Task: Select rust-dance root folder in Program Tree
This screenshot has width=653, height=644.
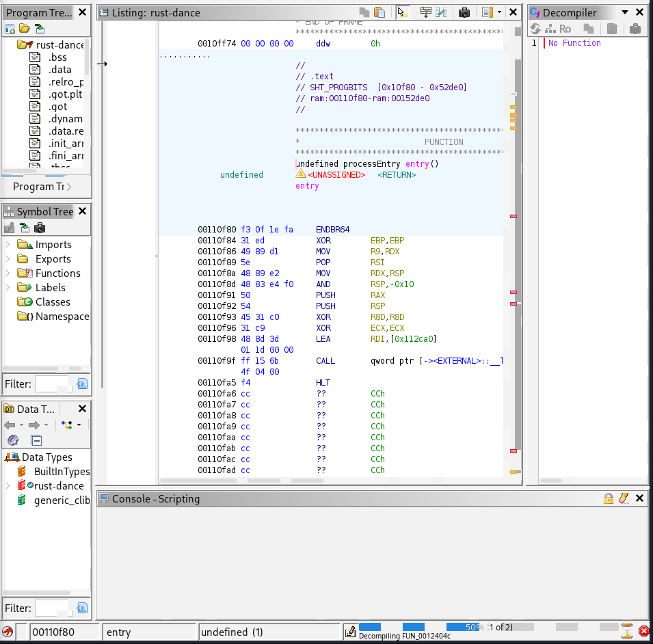Action: 59,44
